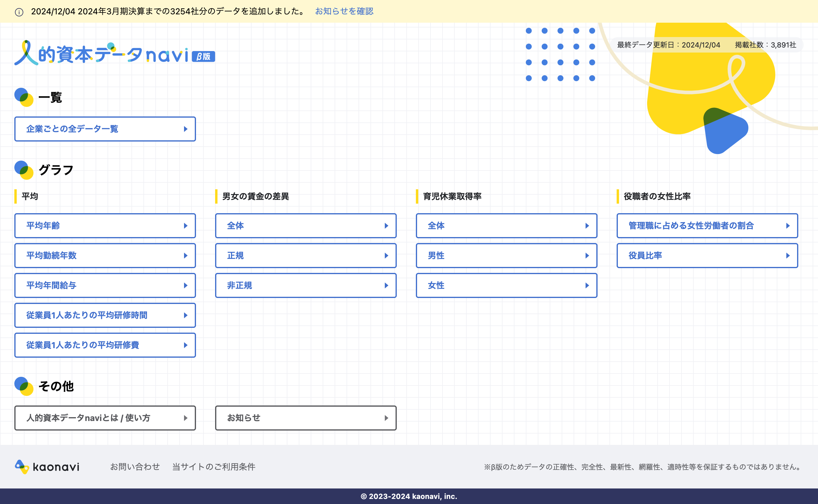Click arrow icon on 役員比率 button
The height and width of the screenshot is (504, 818).
coord(788,256)
